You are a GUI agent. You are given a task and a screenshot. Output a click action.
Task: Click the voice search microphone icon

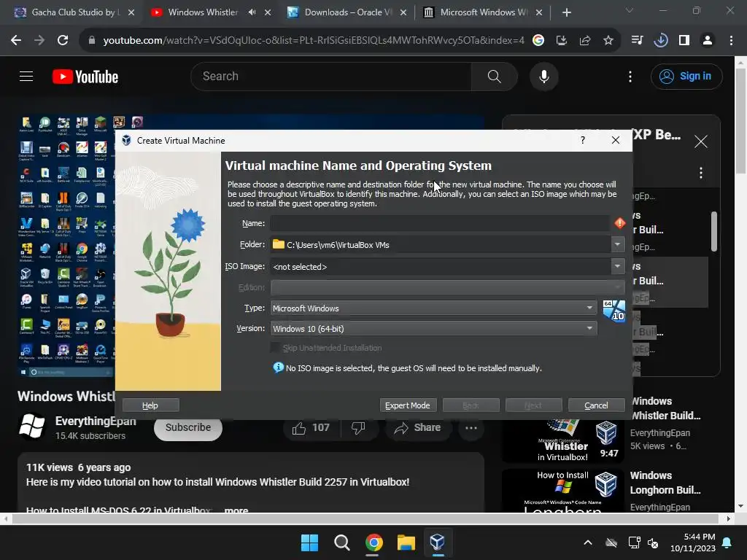(543, 76)
